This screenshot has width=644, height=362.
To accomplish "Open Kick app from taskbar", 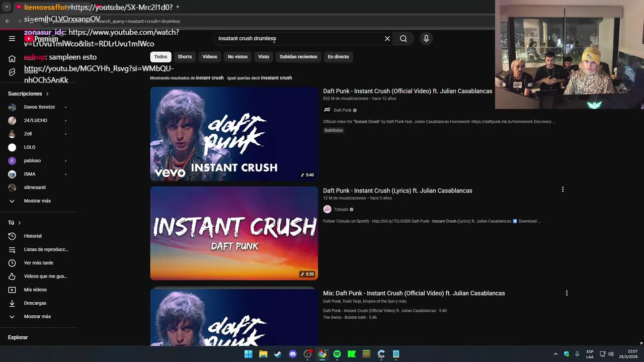I will click(352, 354).
